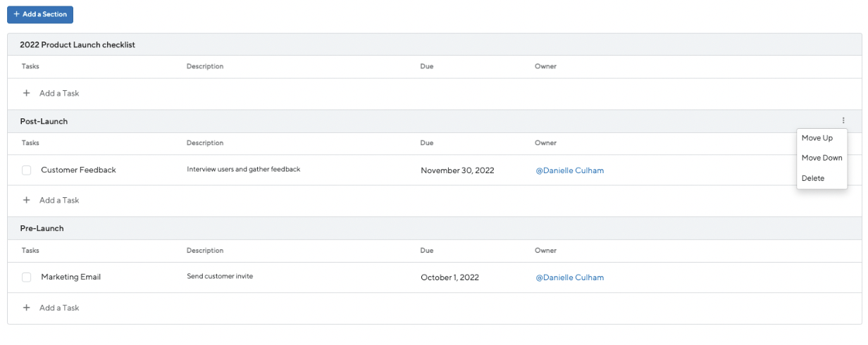Add a Task in the Post-Launch section
Screen dimensions: 868x345
51,200
